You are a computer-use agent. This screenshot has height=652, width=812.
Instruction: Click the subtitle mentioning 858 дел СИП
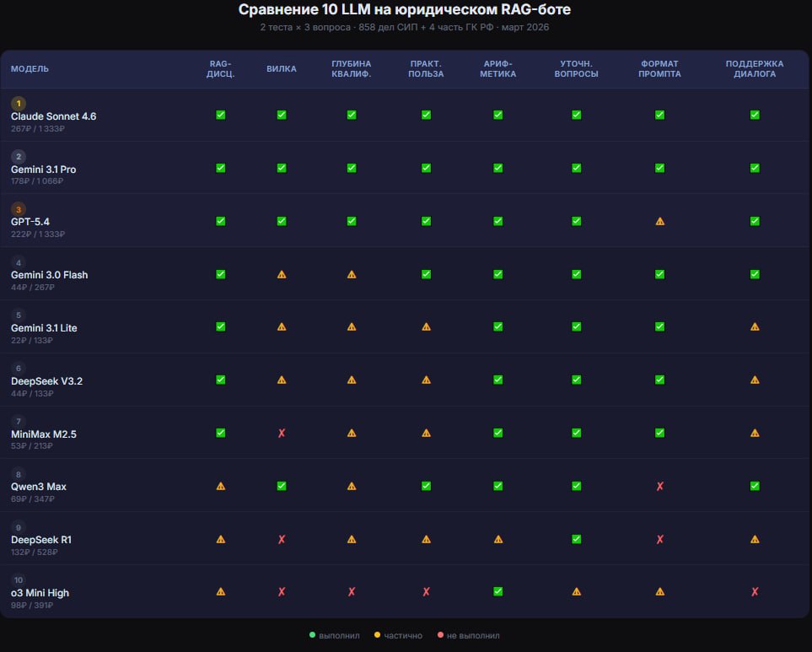405,27
